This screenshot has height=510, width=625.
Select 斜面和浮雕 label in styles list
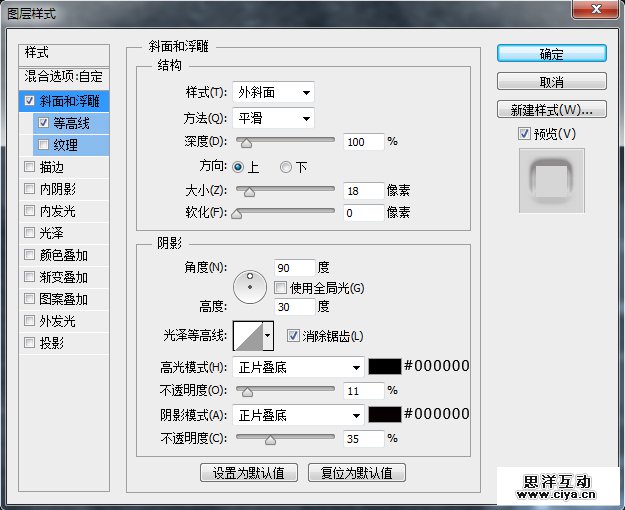69,101
